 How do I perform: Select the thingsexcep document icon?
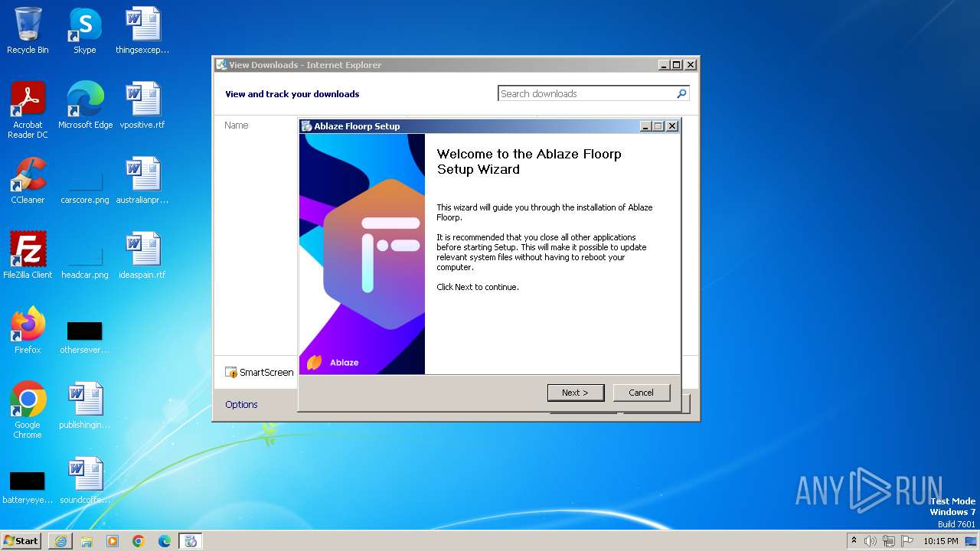142,31
